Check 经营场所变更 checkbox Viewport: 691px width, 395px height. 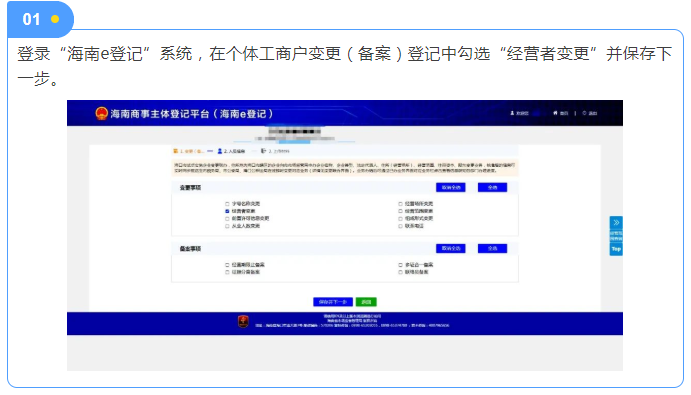coord(401,204)
